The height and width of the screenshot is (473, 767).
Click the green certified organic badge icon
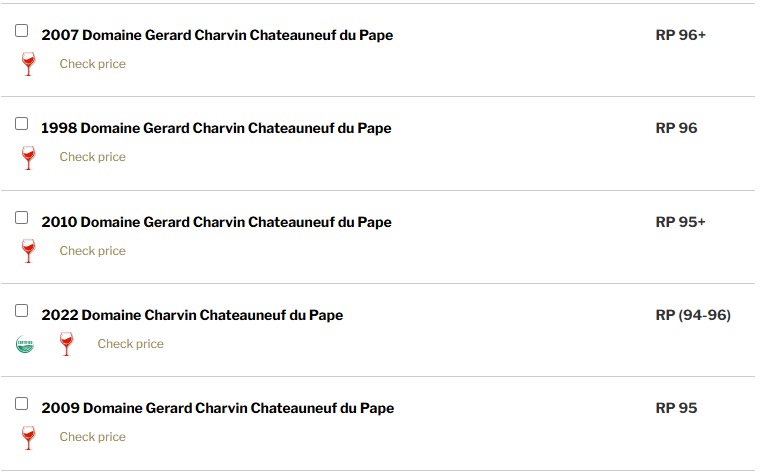click(25, 344)
